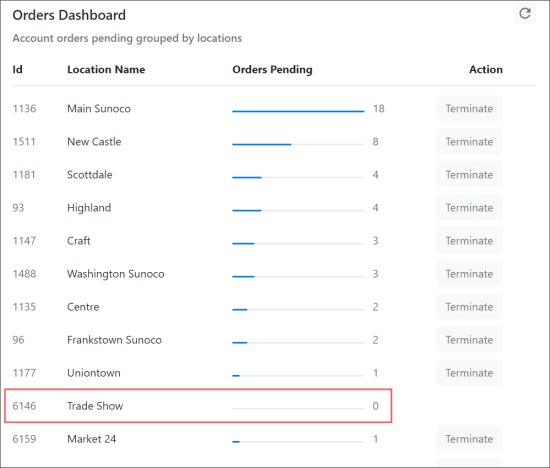Click Terminate in the Scottdale row

tap(469, 174)
